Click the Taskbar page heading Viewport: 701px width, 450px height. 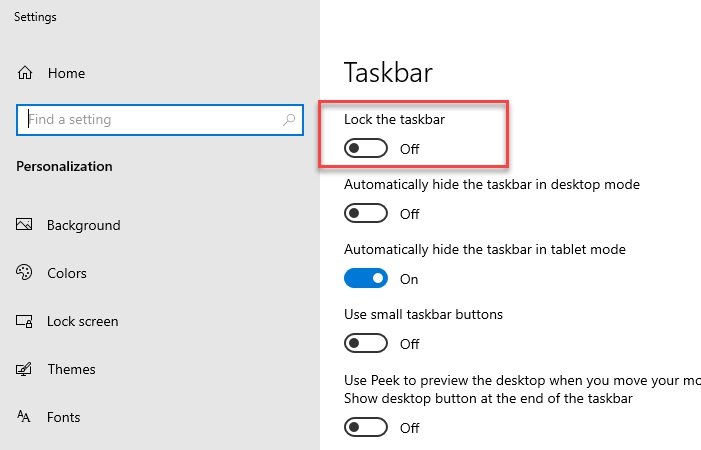point(388,72)
